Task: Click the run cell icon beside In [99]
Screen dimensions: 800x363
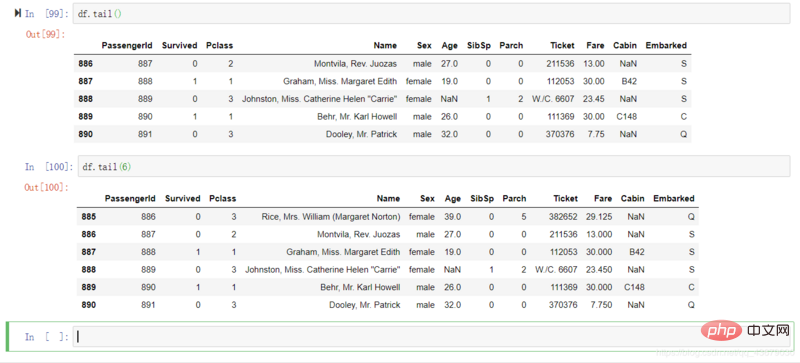Action: tap(18, 13)
